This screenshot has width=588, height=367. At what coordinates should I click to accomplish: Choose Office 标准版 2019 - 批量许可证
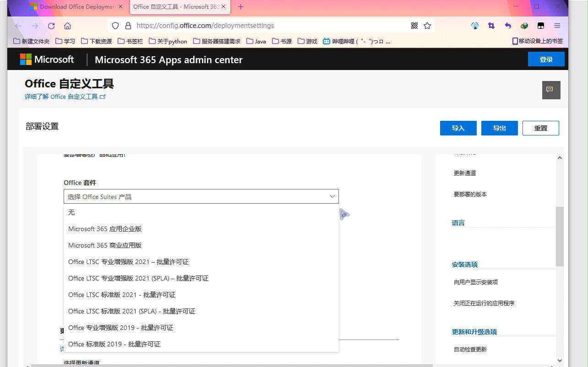(201, 344)
